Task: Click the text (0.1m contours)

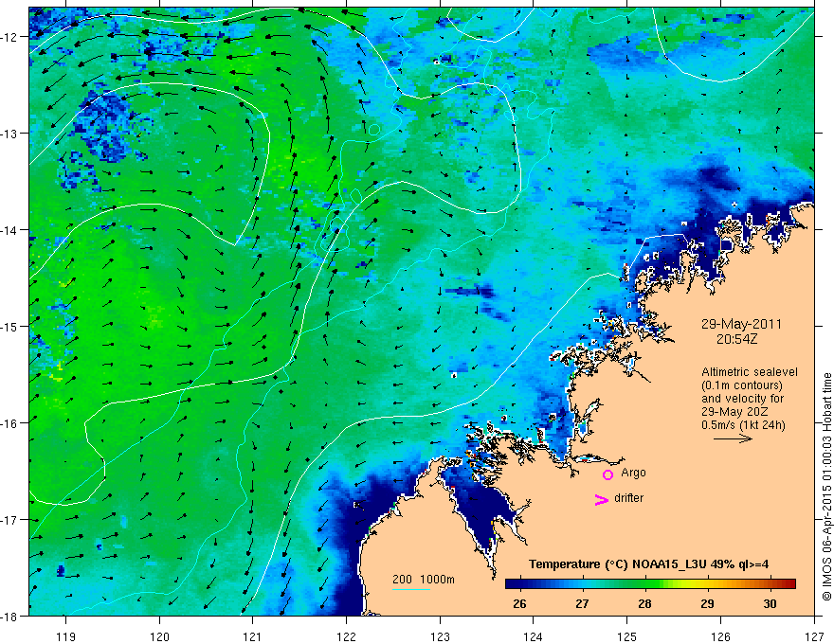Action: pyautogui.click(x=742, y=385)
